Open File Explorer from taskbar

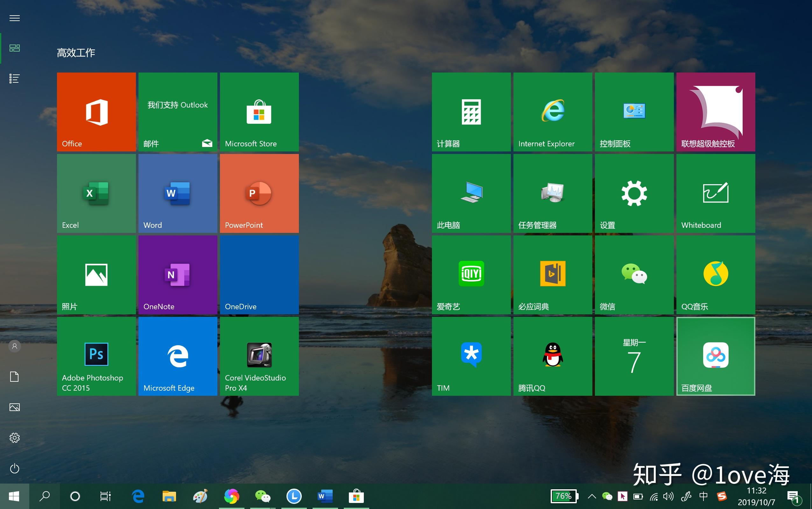[x=169, y=496]
